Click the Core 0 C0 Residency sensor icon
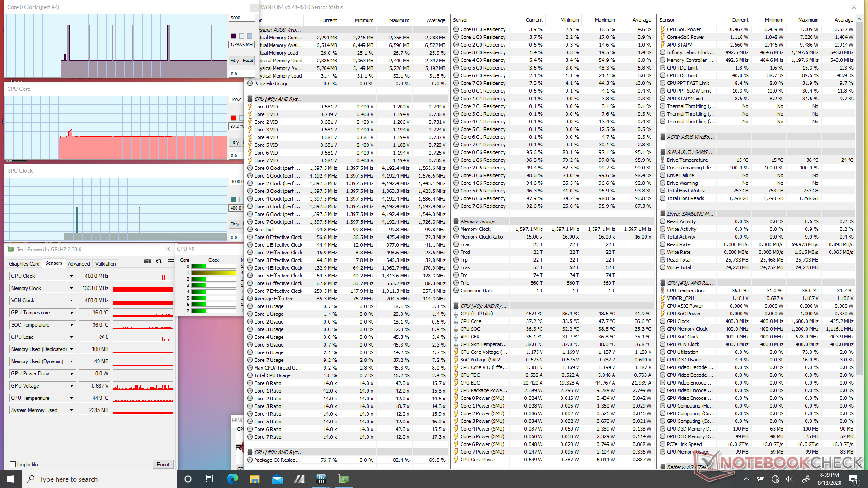This screenshot has width=868, height=488. 456,29
